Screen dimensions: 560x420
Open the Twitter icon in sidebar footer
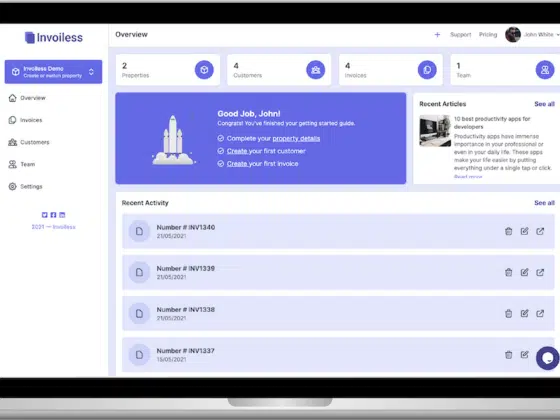point(45,215)
